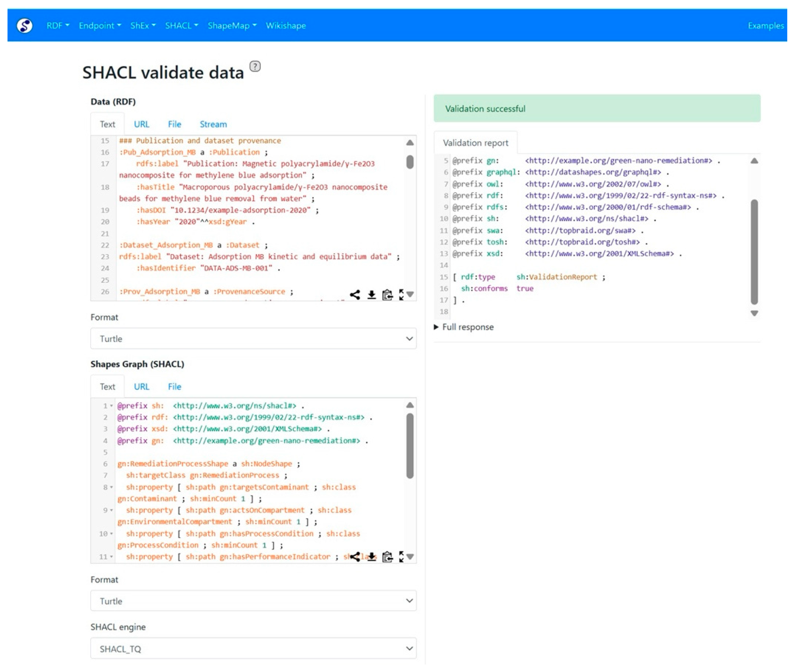Toggle fullscreen on the Shapes Graph editor
The image size is (795, 672).
pyautogui.click(x=401, y=557)
